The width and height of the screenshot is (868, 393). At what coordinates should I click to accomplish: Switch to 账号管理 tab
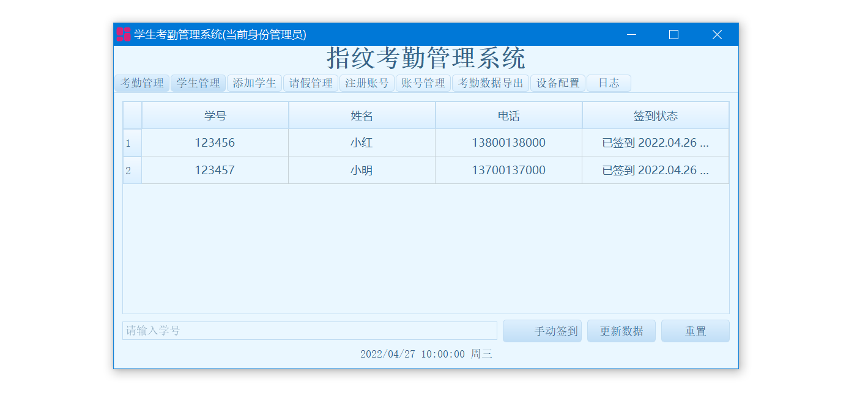pyautogui.click(x=423, y=83)
